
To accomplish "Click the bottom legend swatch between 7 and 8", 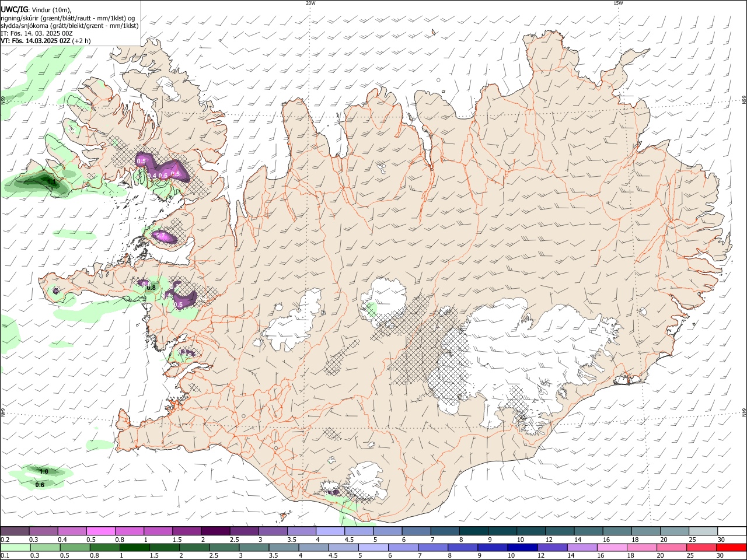I will click(432, 547).
